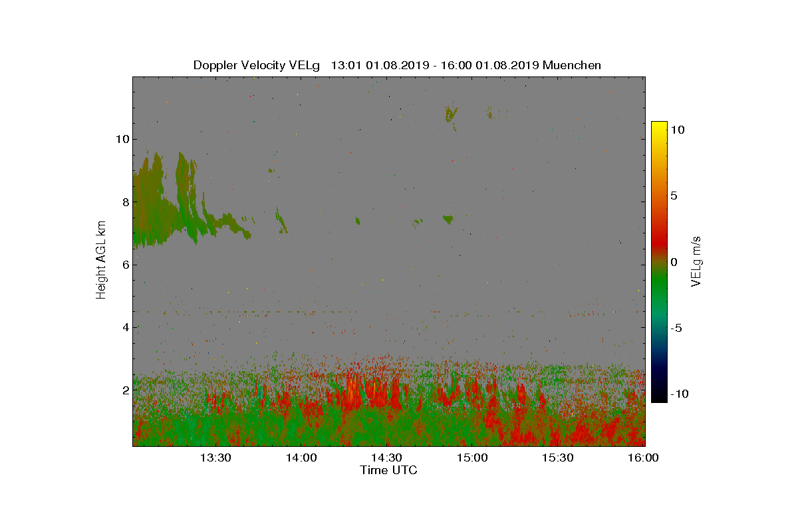Click the 15:00 time tick label
798x532 pixels.
pos(473,458)
